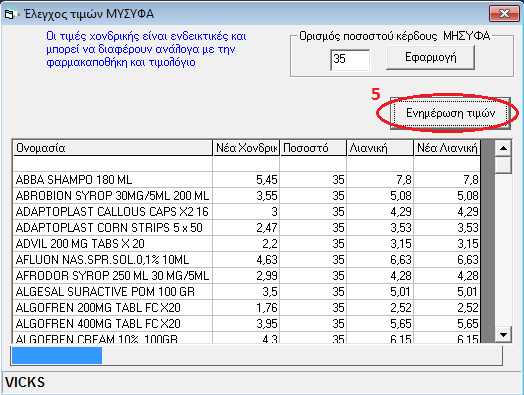Image resolution: width=524 pixels, height=395 pixels.
Task: Click the profit percentage field showing 35
Action: point(350,60)
